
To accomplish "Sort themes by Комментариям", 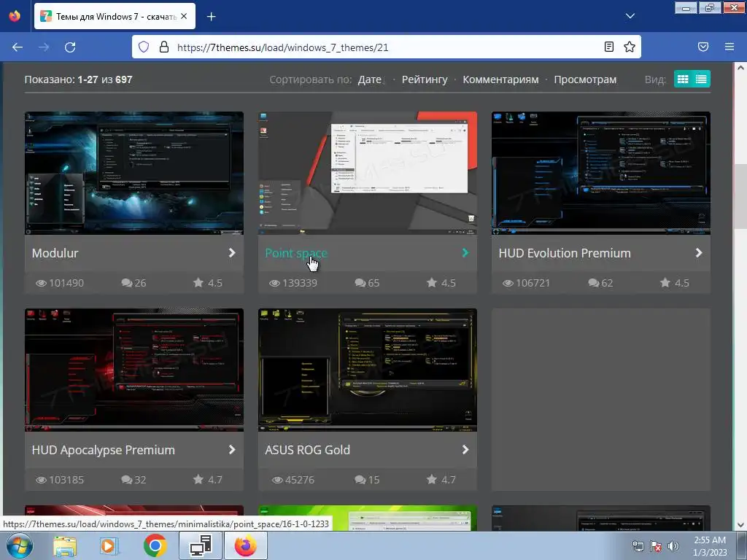I will [x=500, y=79].
